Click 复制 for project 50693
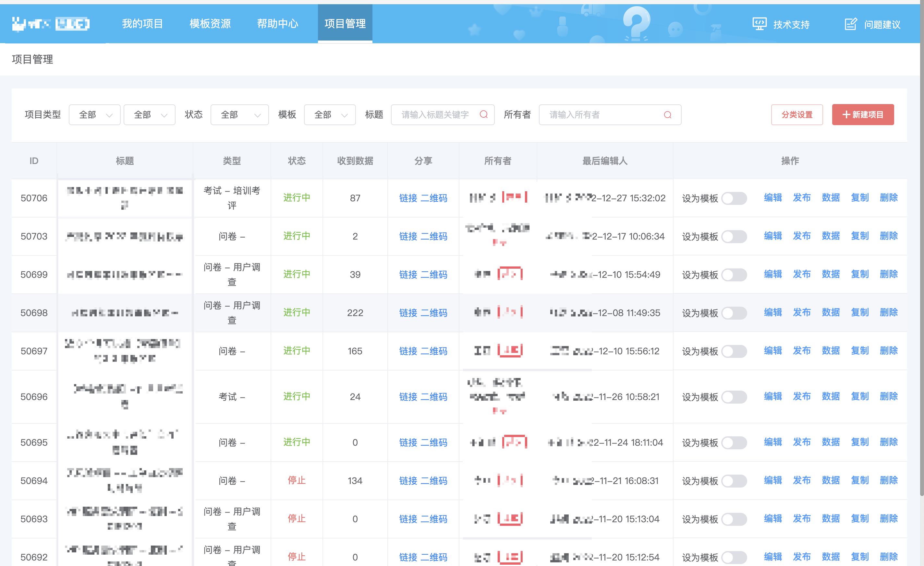The height and width of the screenshot is (566, 924). [859, 518]
